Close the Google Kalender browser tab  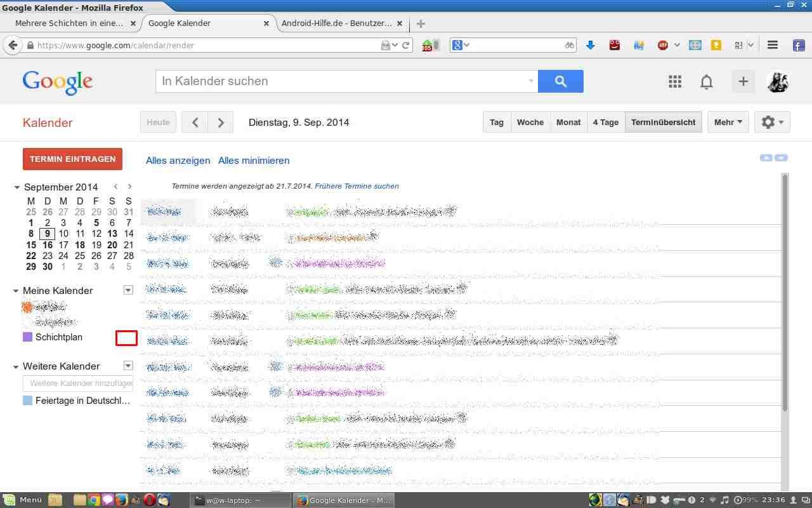266,23
